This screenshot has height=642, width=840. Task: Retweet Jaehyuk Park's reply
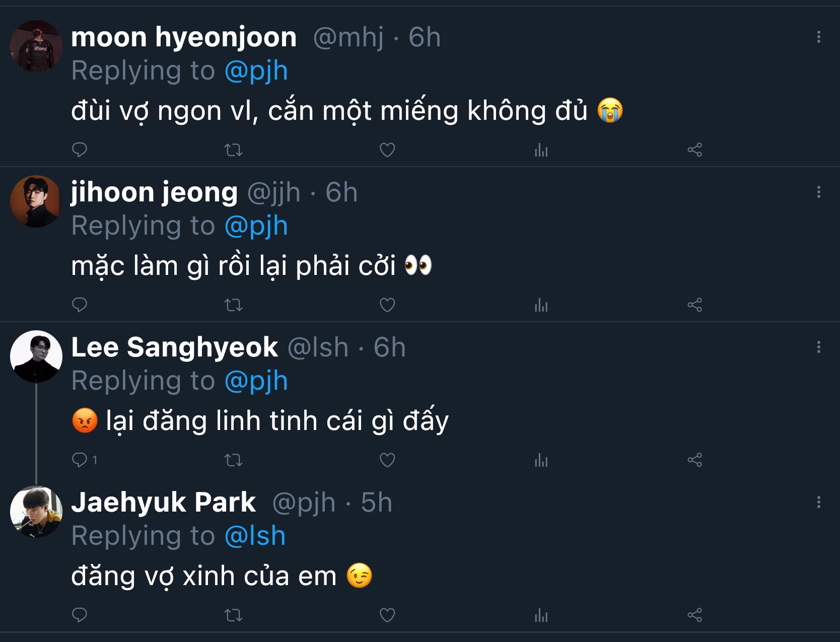pyautogui.click(x=233, y=615)
